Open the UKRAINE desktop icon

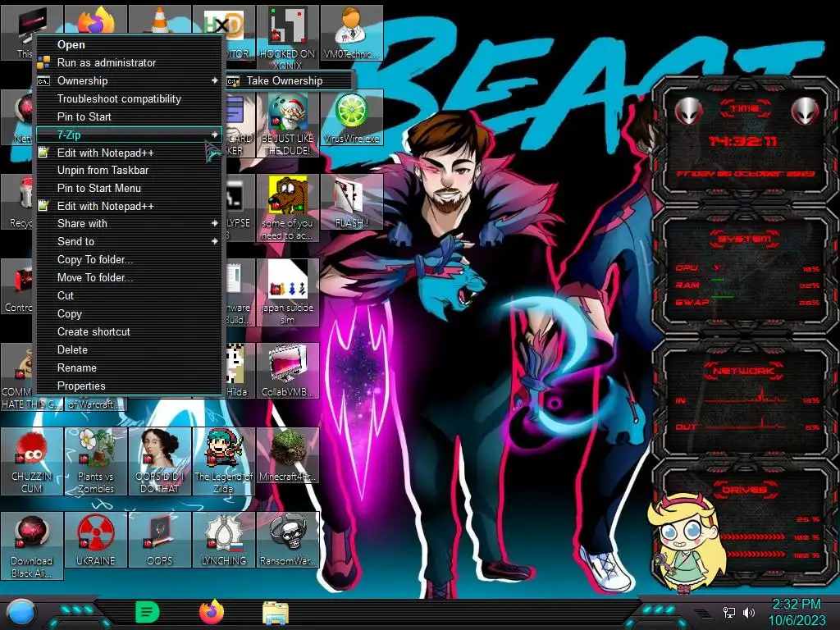point(96,540)
